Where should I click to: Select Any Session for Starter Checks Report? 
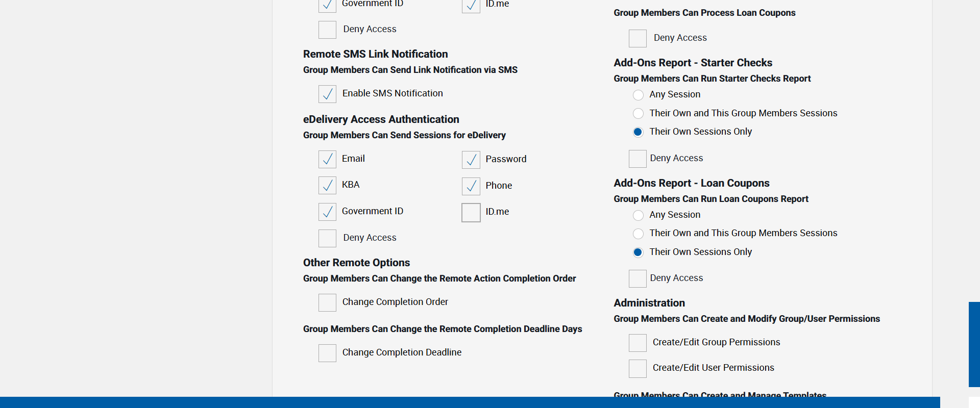638,95
